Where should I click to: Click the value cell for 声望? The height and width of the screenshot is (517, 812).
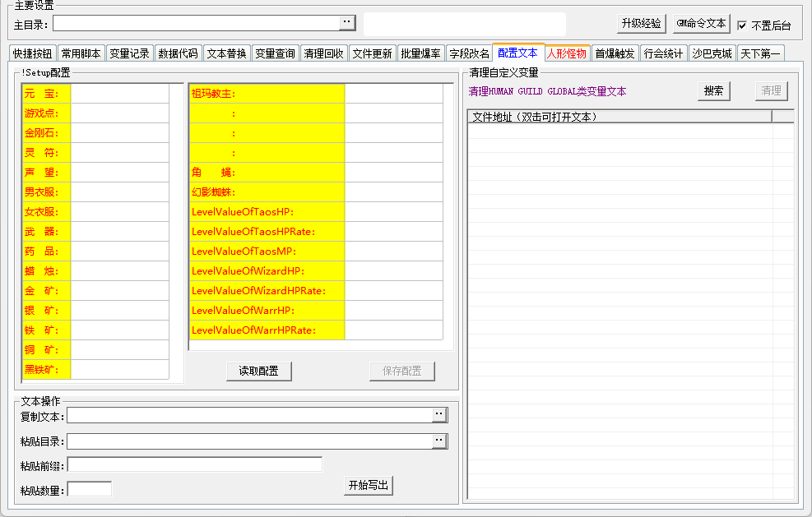[x=119, y=173]
